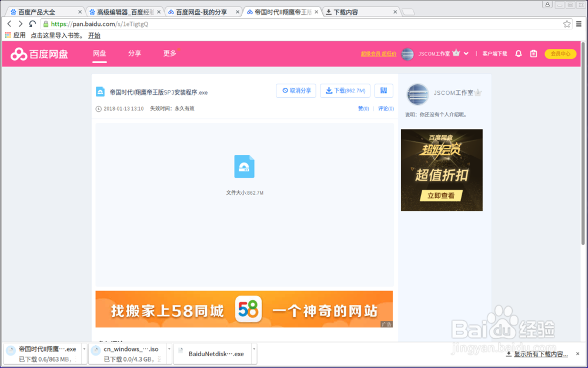Viewport: 588px width, 368px height.
Task: Close the 下载内容 tab
Action: pos(395,12)
